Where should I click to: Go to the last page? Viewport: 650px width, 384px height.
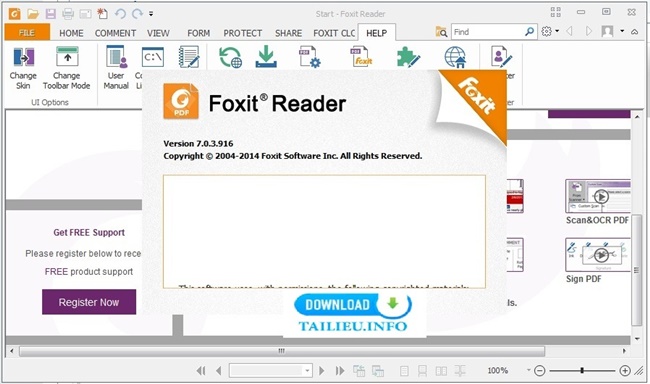[340, 370]
